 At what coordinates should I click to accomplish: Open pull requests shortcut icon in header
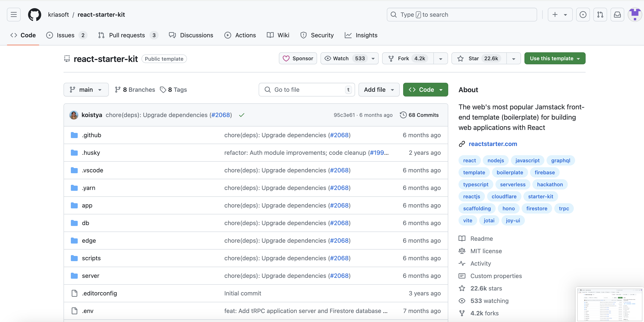point(600,15)
